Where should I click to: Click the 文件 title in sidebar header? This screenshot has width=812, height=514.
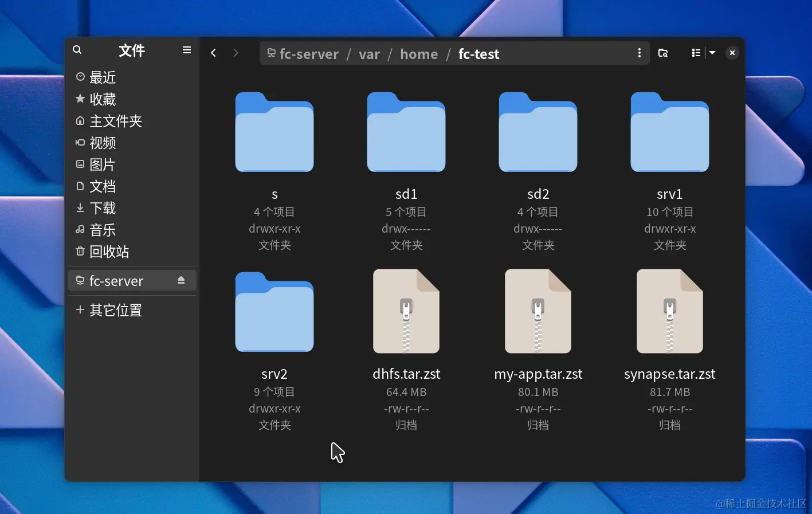[x=132, y=50]
